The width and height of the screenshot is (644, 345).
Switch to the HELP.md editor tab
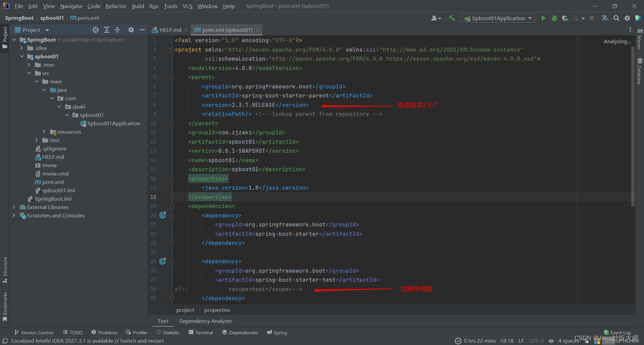click(x=170, y=30)
